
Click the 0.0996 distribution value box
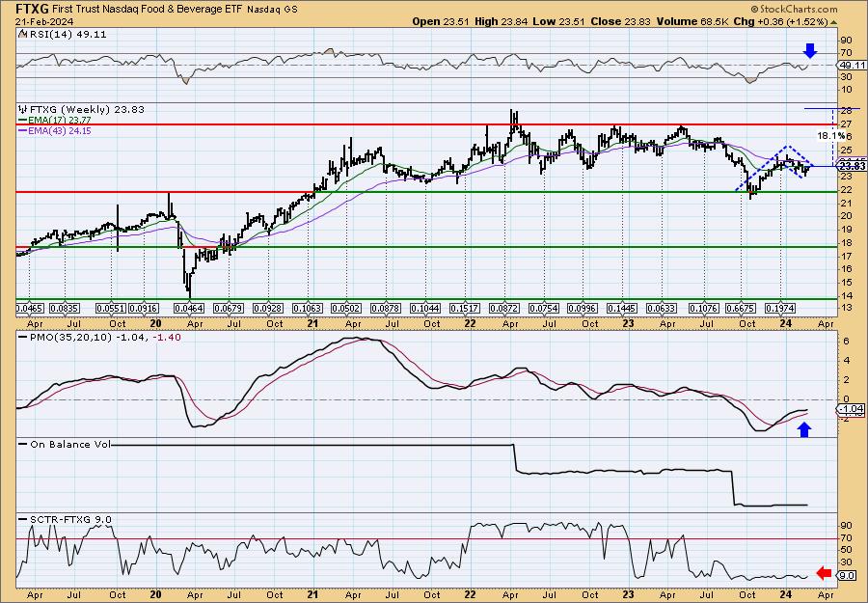[583, 308]
